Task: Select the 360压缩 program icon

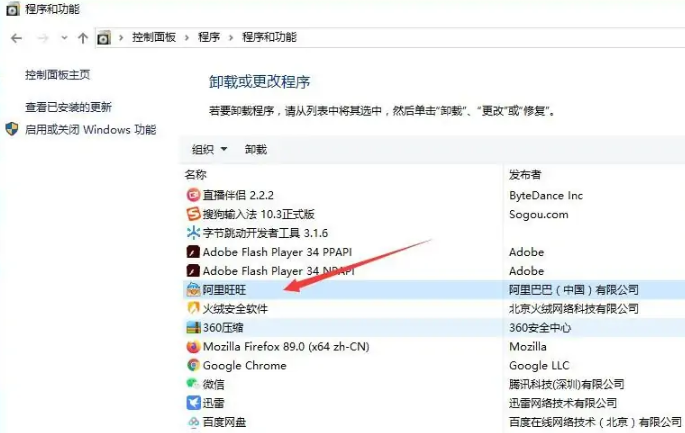Action: (193, 328)
